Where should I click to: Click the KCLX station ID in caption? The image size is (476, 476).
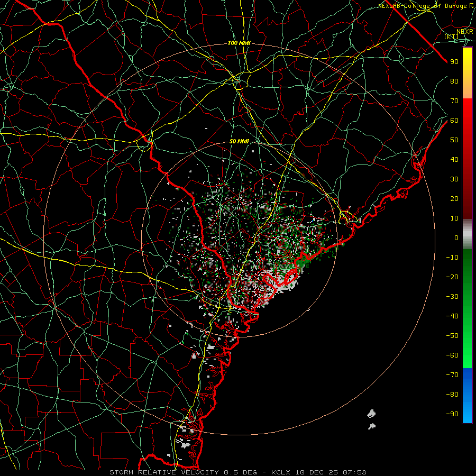[281, 472]
